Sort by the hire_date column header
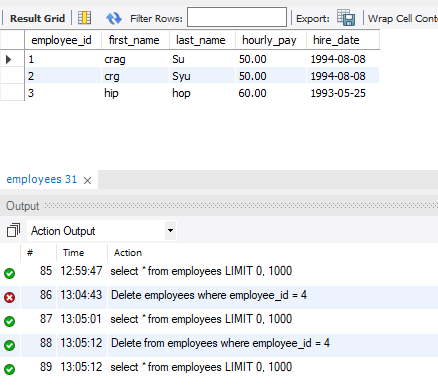438x391 pixels. [336, 40]
